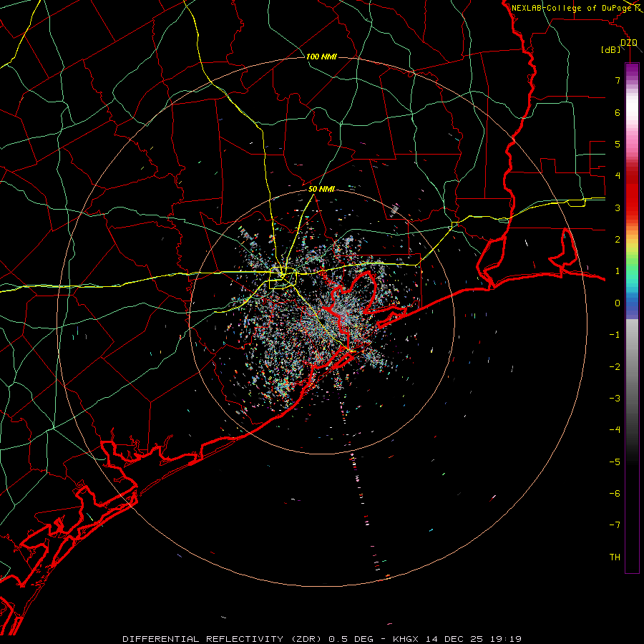The width and height of the screenshot is (644, 644).
Task: Click the -4 value on the color scale
Action: pos(615,429)
